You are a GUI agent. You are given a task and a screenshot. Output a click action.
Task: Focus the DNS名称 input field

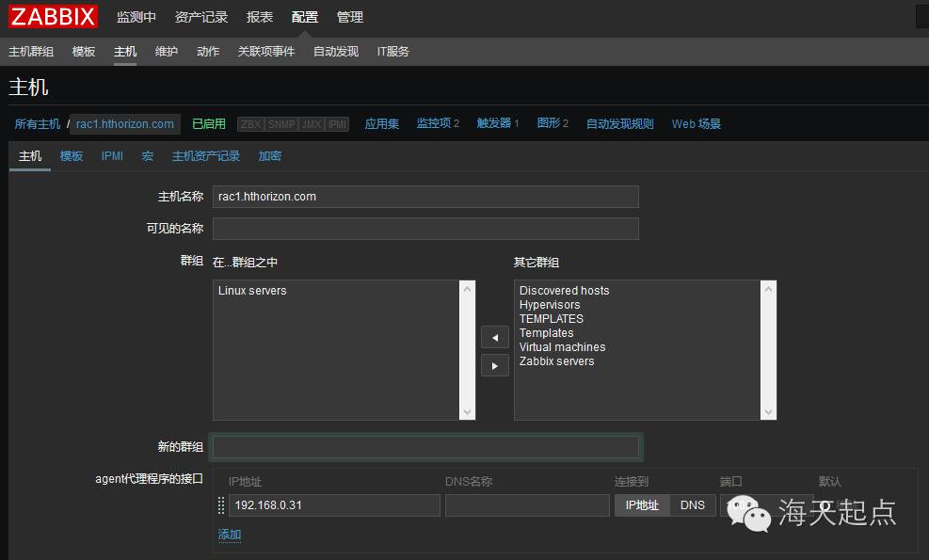coord(527,505)
